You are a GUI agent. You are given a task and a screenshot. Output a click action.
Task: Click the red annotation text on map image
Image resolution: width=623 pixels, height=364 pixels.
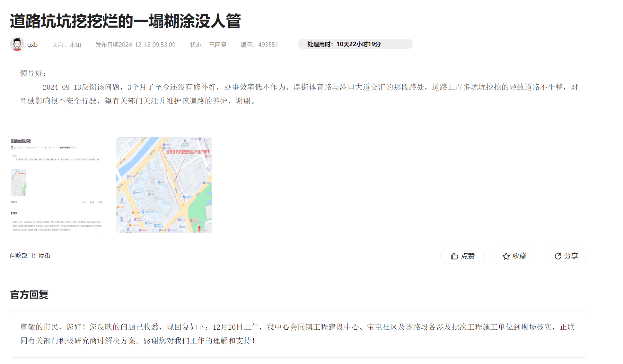click(x=188, y=152)
